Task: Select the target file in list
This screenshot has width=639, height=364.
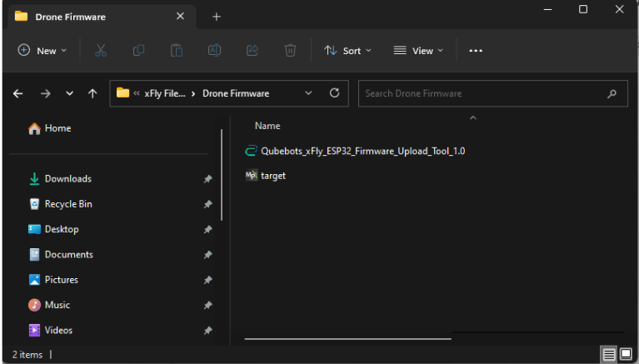Action: click(x=272, y=176)
